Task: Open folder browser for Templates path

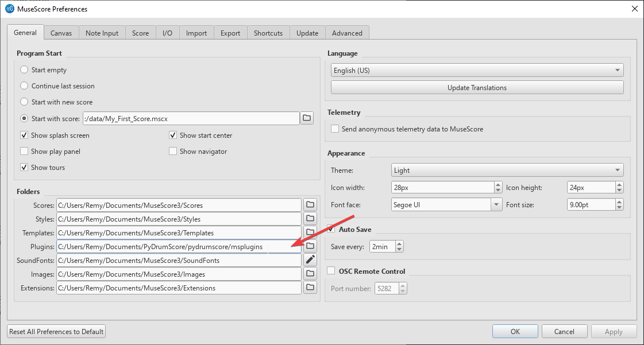Action: (x=310, y=232)
